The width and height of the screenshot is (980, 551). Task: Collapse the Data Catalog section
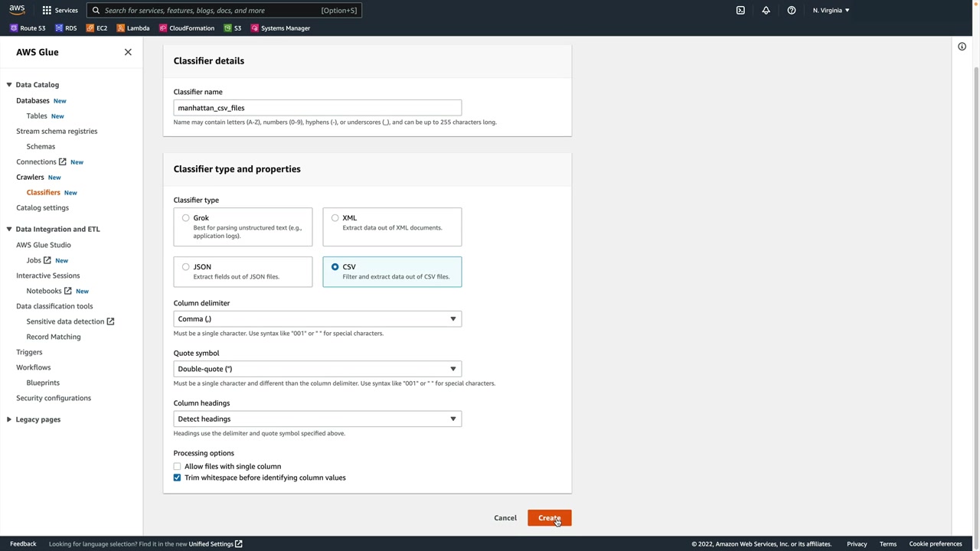click(x=9, y=85)
